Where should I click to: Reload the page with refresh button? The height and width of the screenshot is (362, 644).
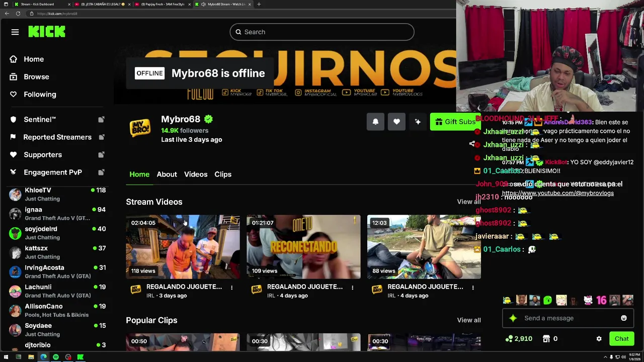[x=18, y=14]
